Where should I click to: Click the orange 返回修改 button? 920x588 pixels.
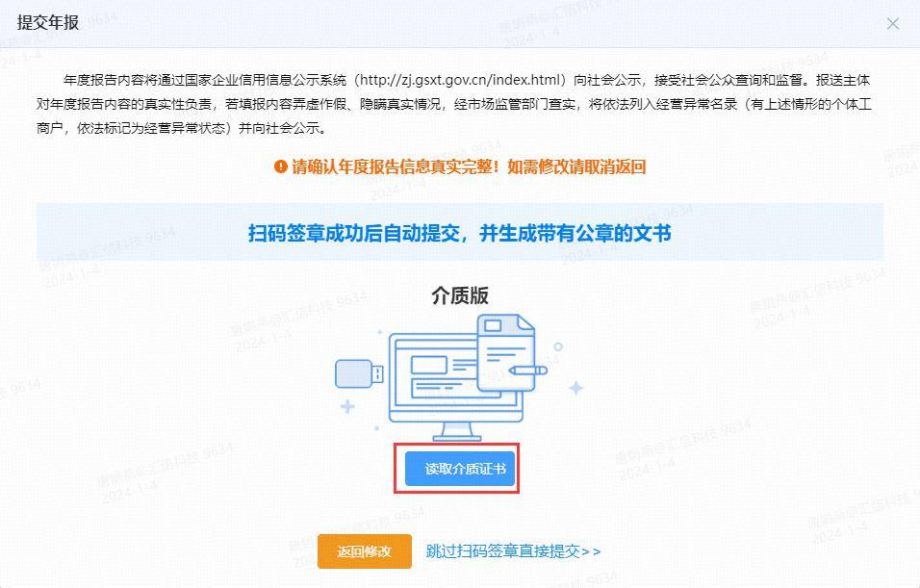point(365,551)
